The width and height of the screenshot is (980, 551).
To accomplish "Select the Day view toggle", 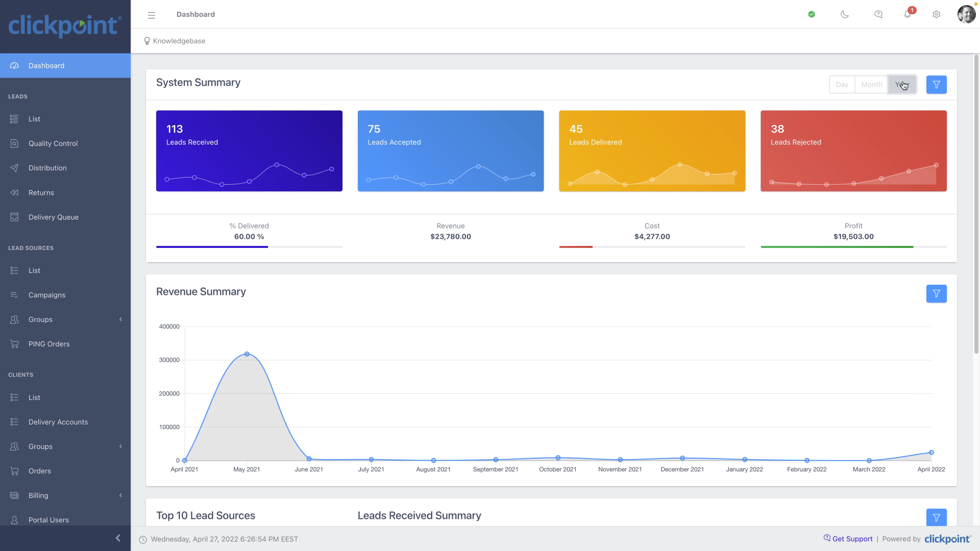I will pos(842,84).
